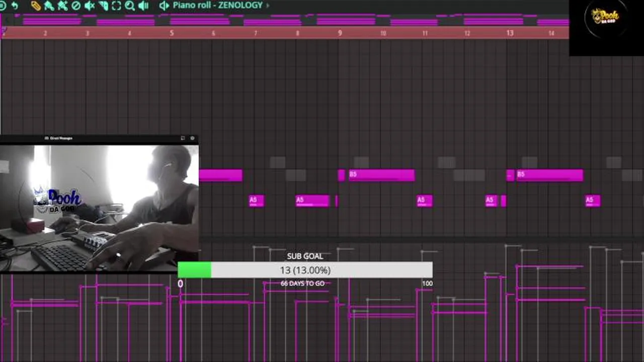Jump to bar 5 on the timeline
644x362 pixels.
tap(172, 33)
